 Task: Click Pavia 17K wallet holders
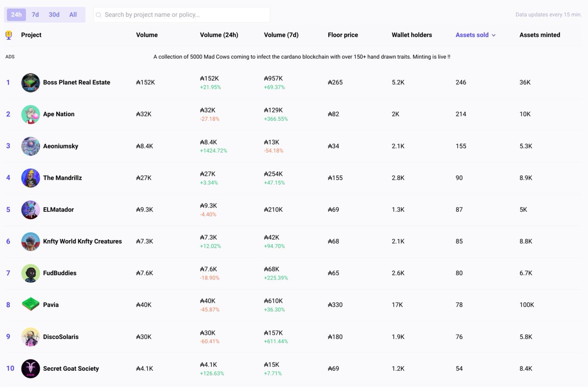point(397,305)
